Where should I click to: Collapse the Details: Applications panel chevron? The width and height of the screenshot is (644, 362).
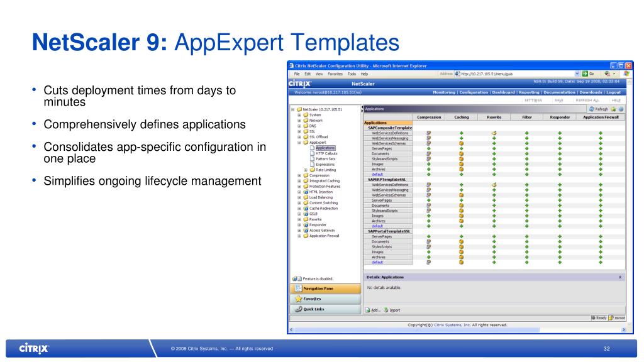point(619,277)
